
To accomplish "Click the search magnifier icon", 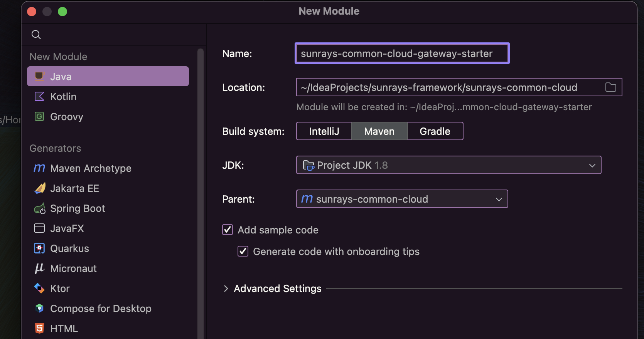I will pyautogui.click(x=36, y=35).
